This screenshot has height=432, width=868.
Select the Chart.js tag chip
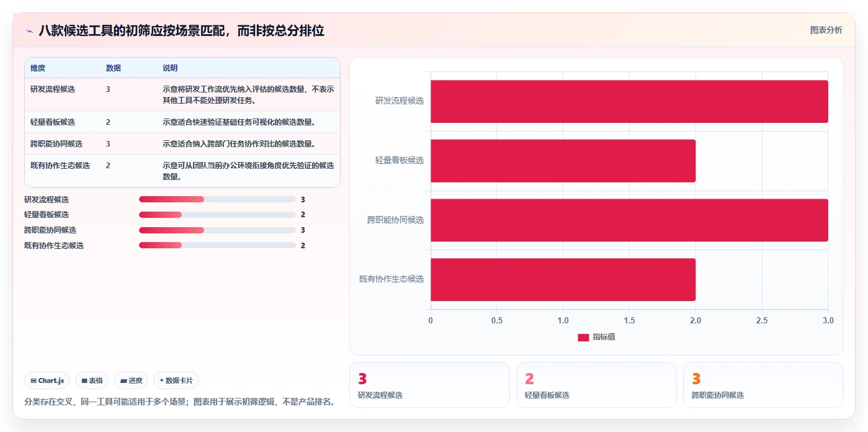tap(48, 380)
